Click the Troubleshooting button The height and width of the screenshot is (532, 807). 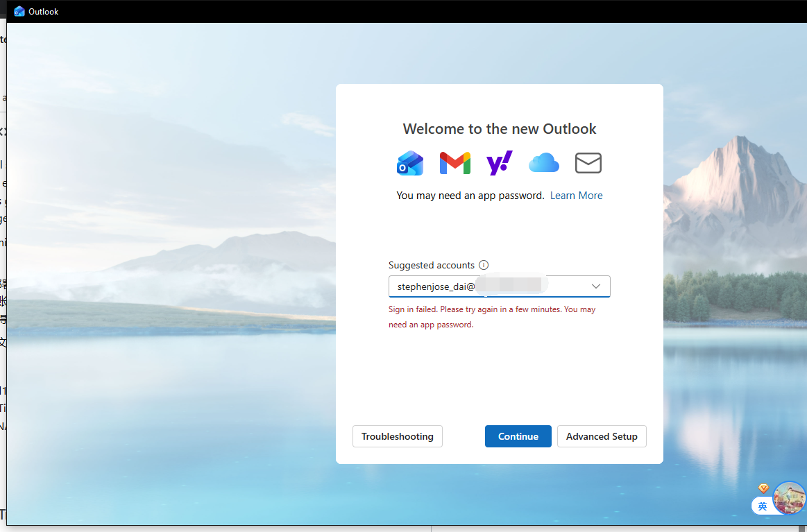point(398,436)
